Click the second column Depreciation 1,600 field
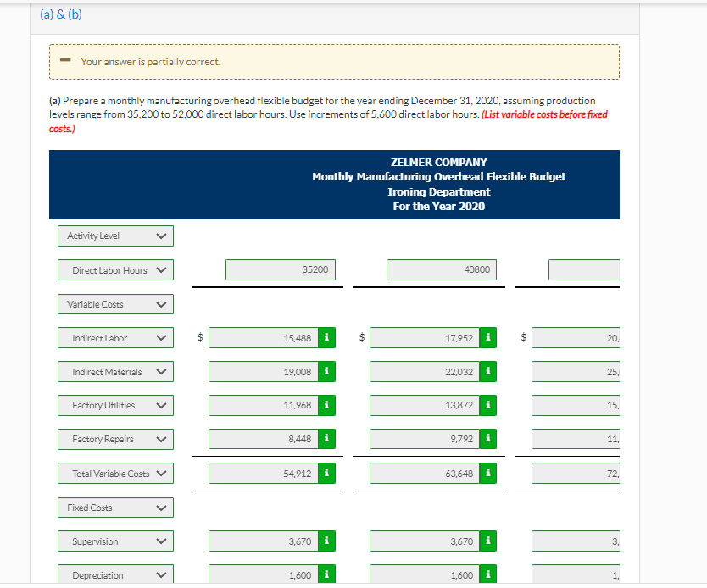The height and width of the screenshot is (588, 707). (425, 574)
